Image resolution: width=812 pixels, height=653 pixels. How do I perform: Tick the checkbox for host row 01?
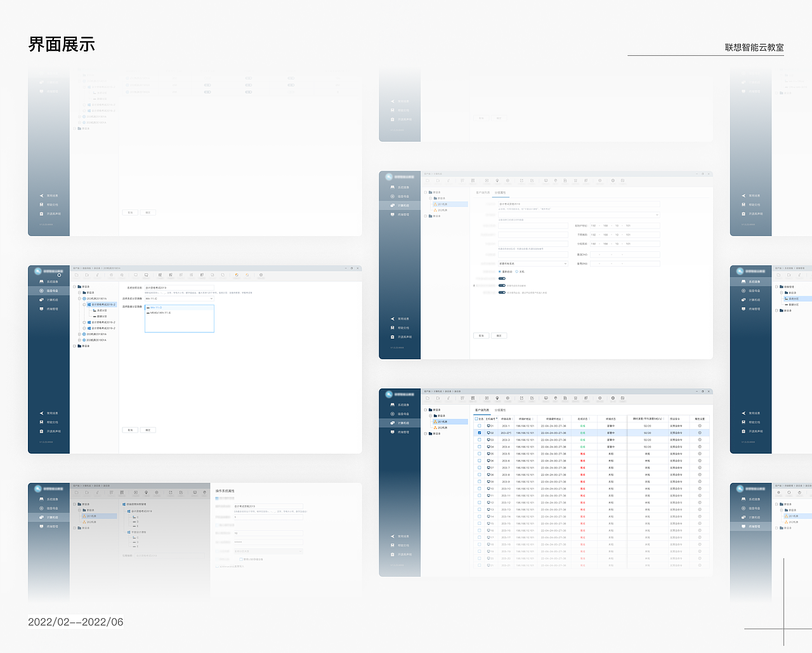[480, 426]
